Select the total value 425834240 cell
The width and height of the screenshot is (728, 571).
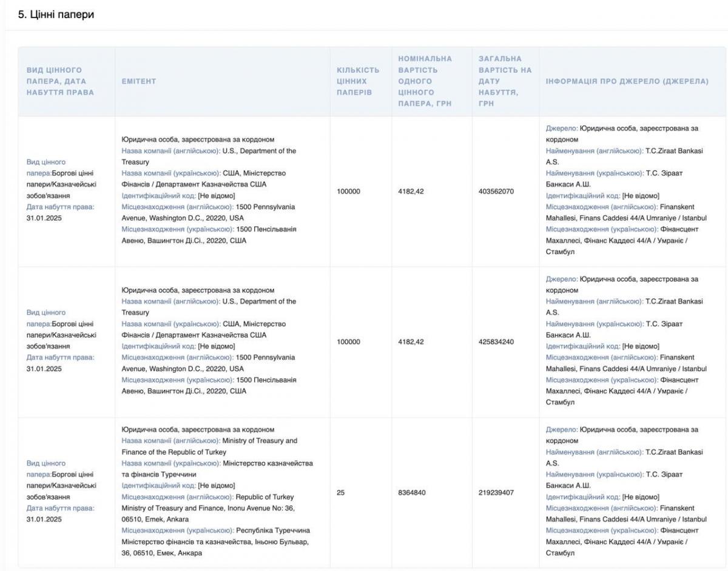point(496,342)
